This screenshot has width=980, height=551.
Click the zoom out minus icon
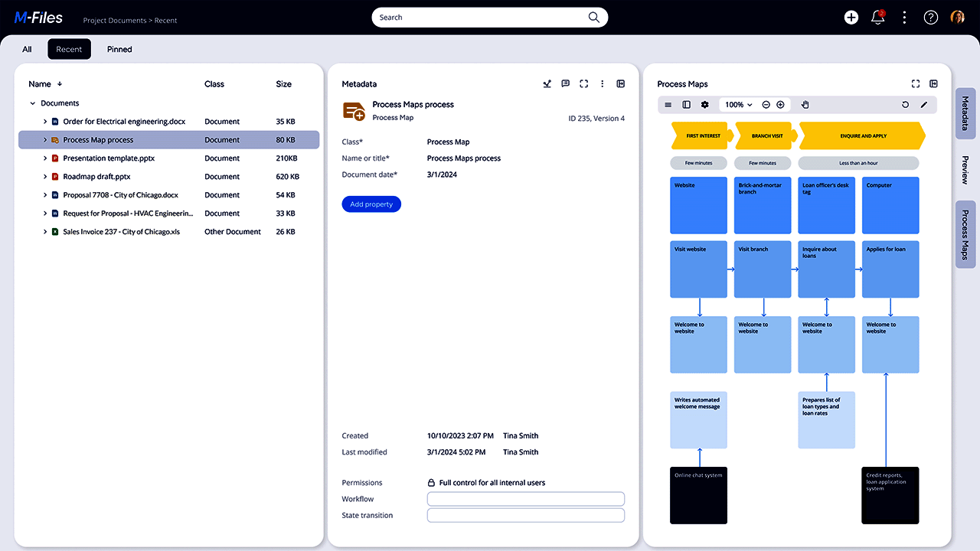pos(766,105)
